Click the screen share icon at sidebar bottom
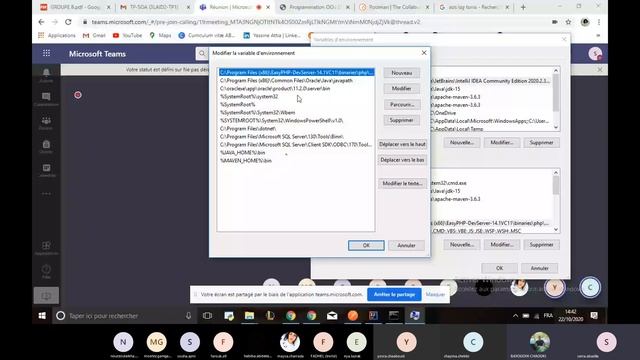This screenshot has height=360, width=640. point(46,296)
